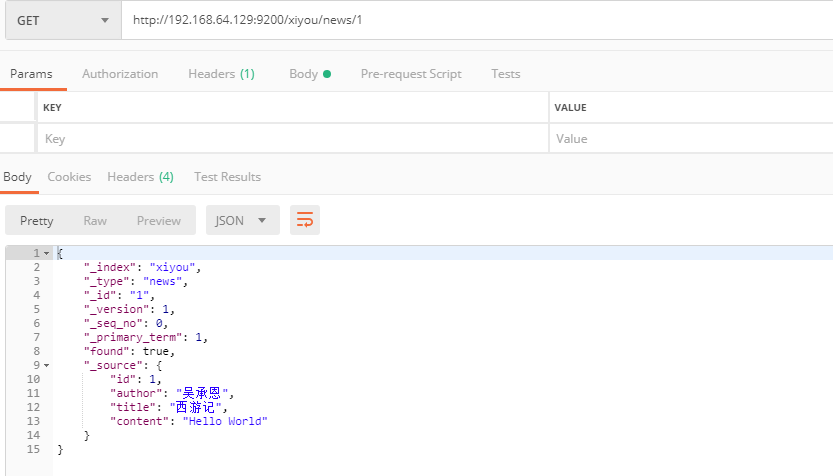Collapse the _source object at line 9
Image resolution: width=833 pixels, height=476 pixels.
tap(47, 366)
